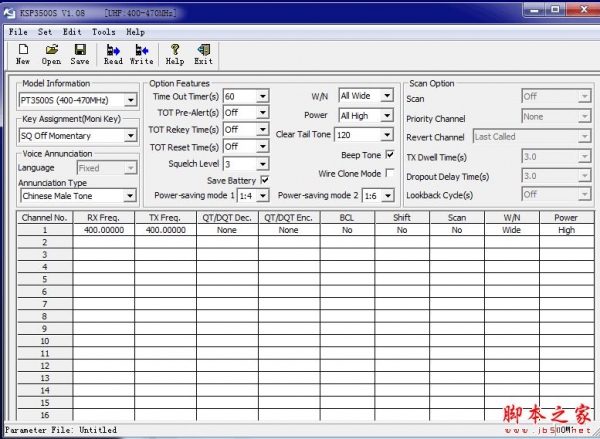
Task: Click the BCL column header
Action: point(347,218)
